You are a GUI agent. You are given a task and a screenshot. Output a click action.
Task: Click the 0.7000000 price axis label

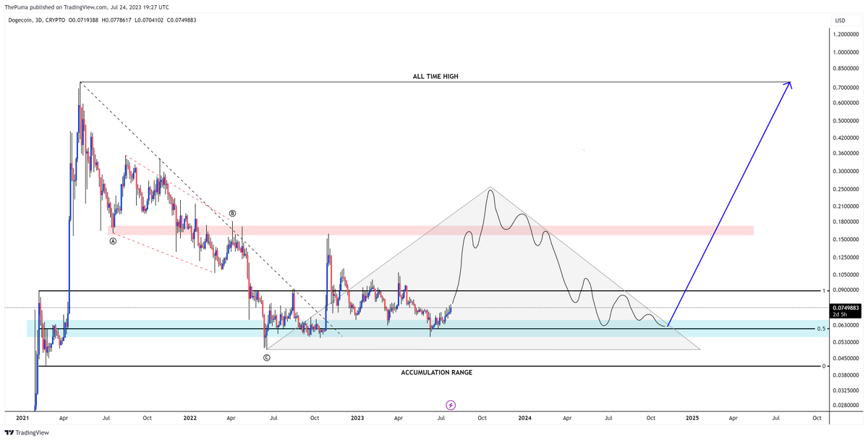coord(846,88)
